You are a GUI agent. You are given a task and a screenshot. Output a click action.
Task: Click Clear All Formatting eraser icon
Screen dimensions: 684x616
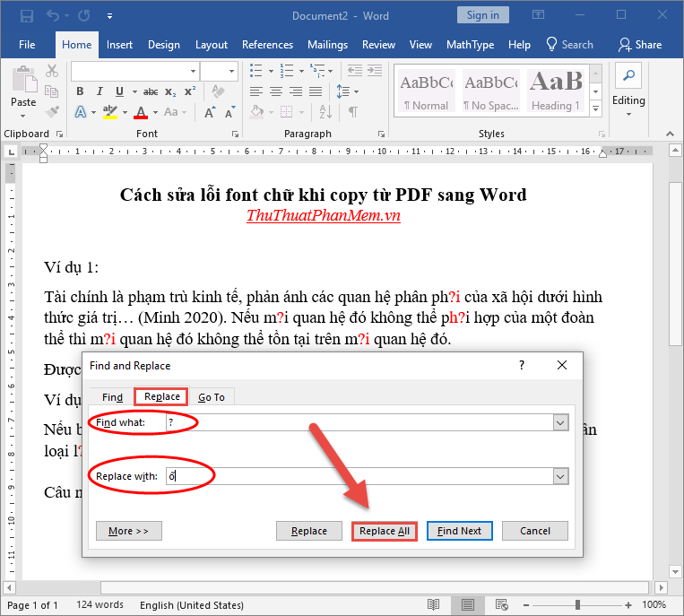[218, 91]
